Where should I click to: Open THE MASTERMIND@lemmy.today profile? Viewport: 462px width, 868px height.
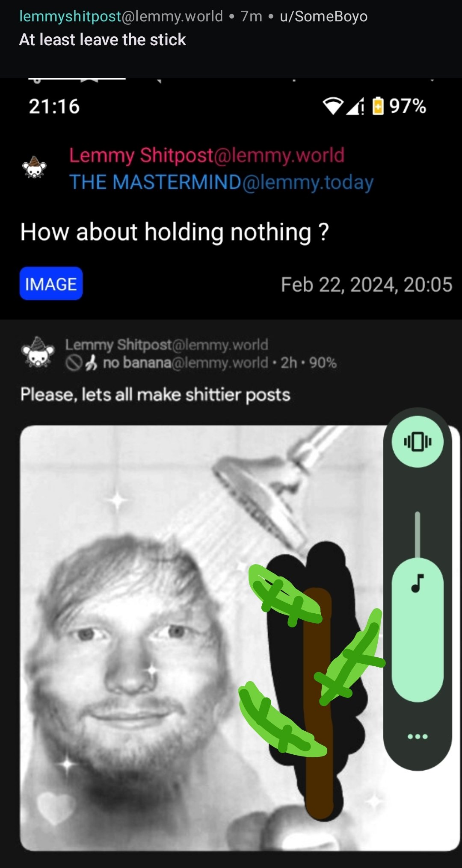point(222,182)
